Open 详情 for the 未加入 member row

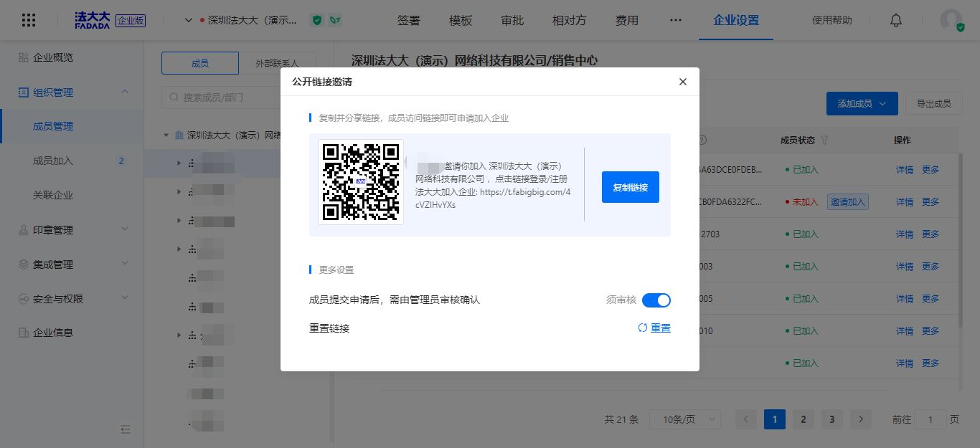[x=905, y=202]
